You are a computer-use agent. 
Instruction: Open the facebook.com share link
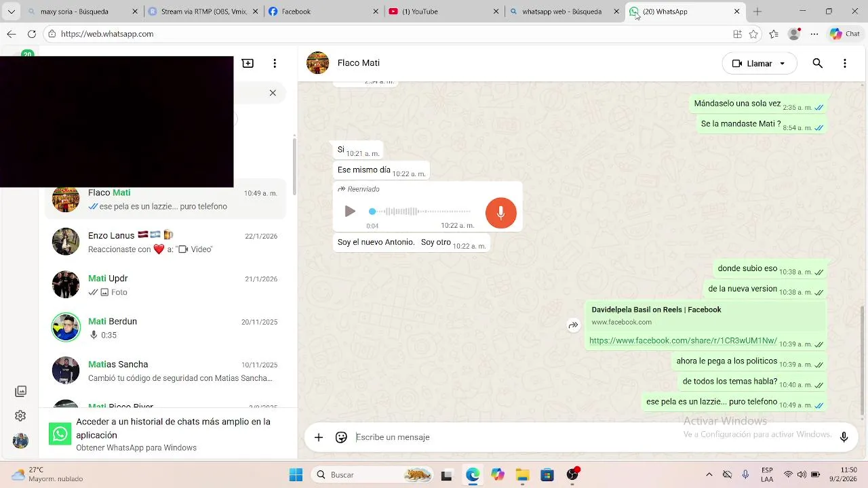point(683,341)
